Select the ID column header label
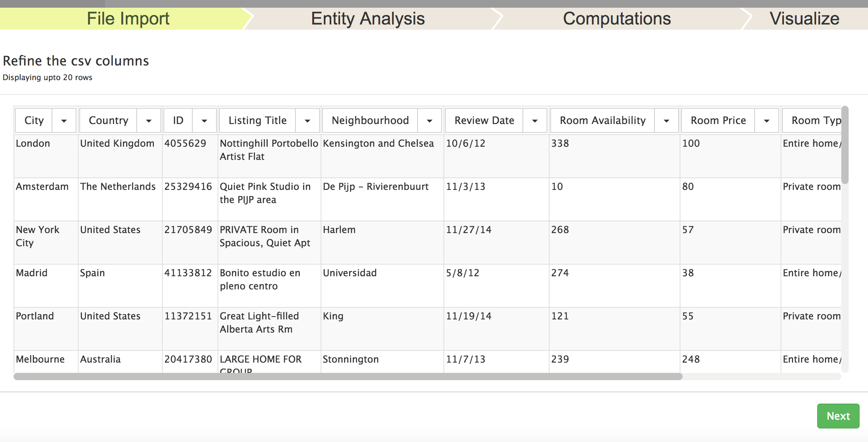 click(178, 120)
